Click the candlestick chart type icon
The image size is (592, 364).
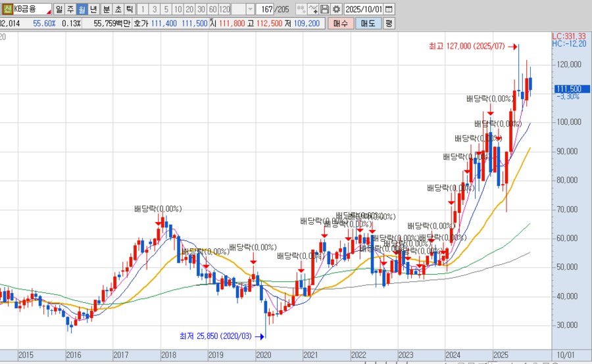(301, 10)
